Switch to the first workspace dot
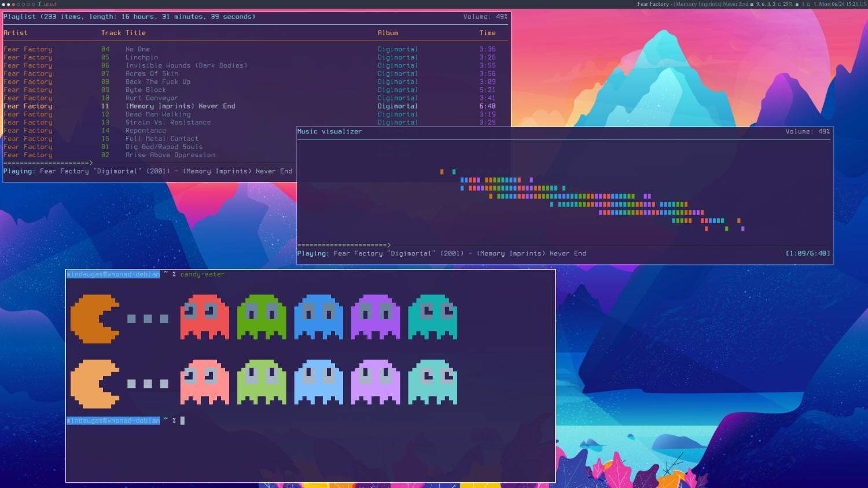 coord(3,5)
